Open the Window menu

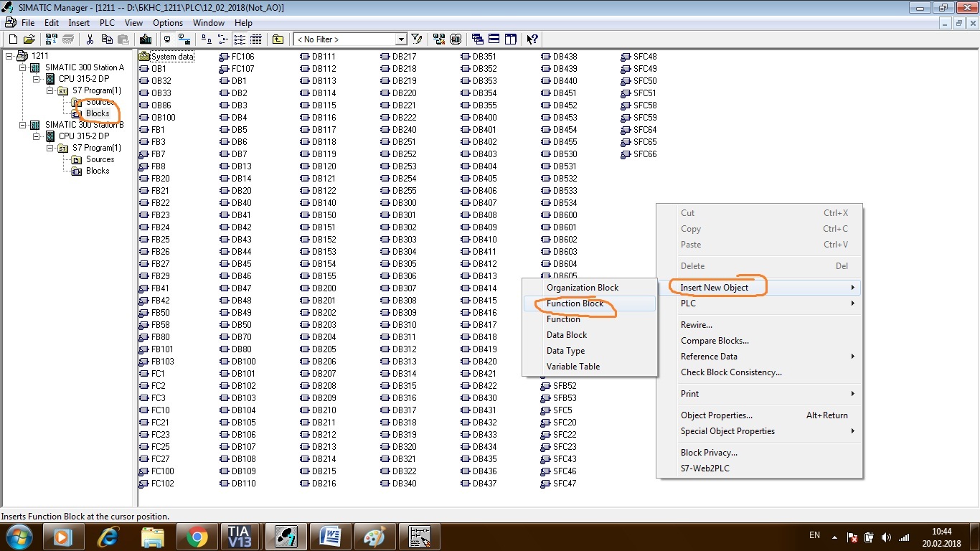(209, 23)
